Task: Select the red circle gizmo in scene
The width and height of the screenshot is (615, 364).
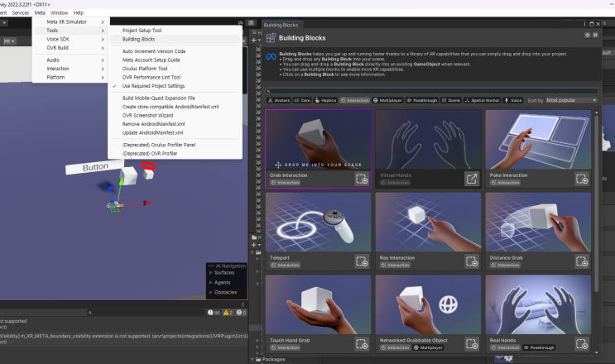Action: pos(149,166)
